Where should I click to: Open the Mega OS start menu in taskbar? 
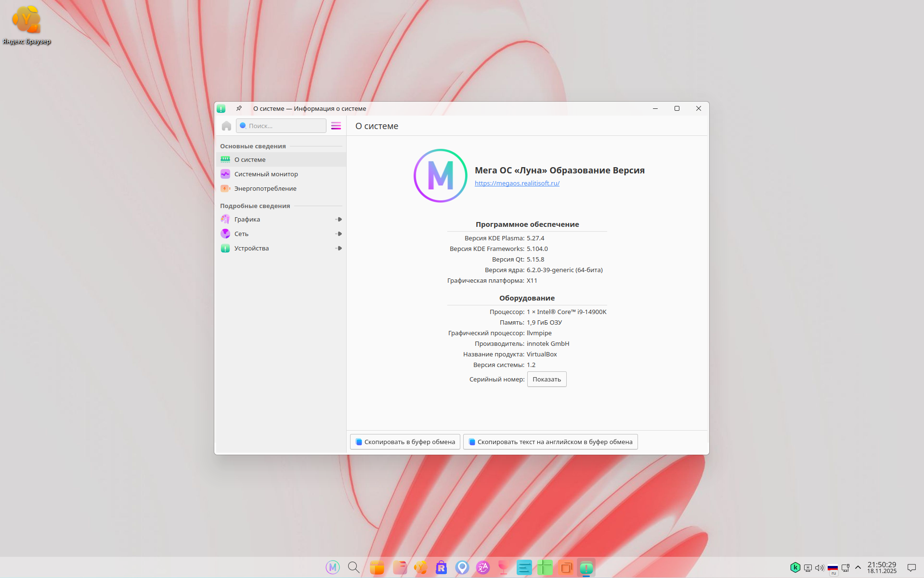point(332,567)
